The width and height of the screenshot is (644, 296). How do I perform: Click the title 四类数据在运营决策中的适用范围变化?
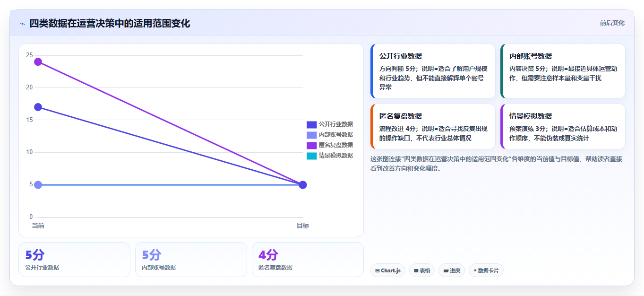(110, 23)
